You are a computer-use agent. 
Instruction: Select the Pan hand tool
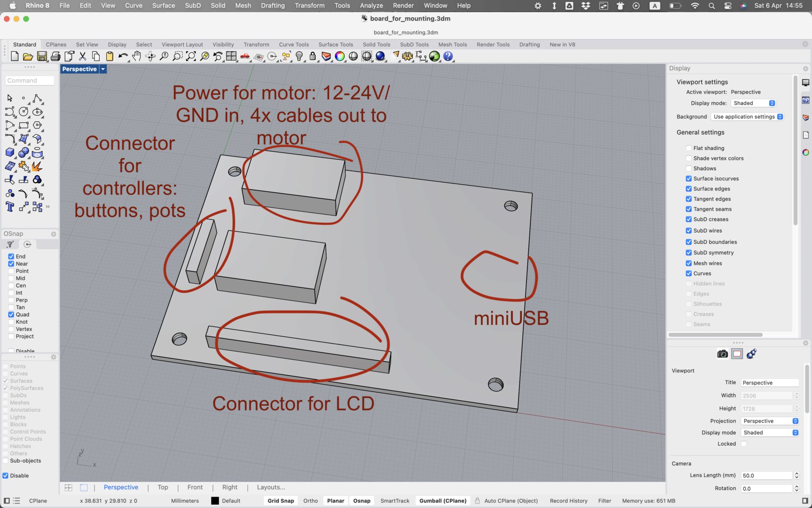137,56
